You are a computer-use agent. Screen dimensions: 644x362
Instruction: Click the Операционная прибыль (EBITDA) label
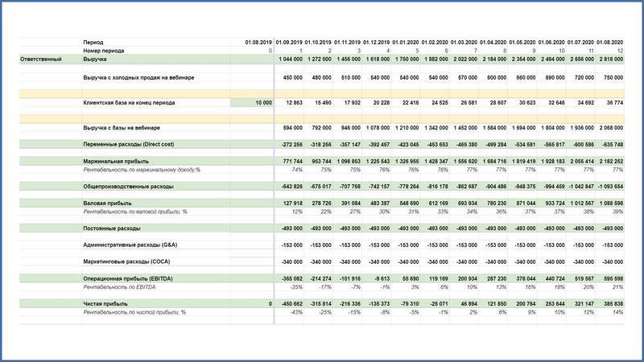(128, 278)
